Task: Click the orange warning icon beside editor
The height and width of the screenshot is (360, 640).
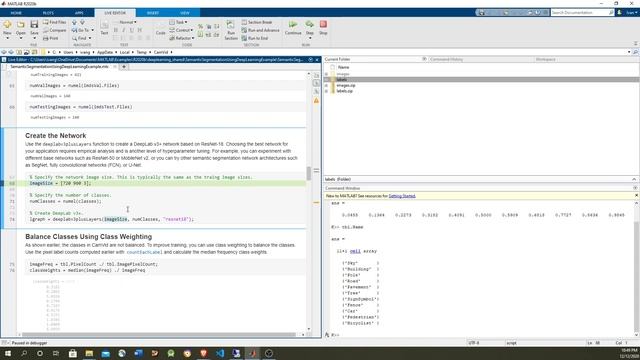Action: tap(316, 100)
